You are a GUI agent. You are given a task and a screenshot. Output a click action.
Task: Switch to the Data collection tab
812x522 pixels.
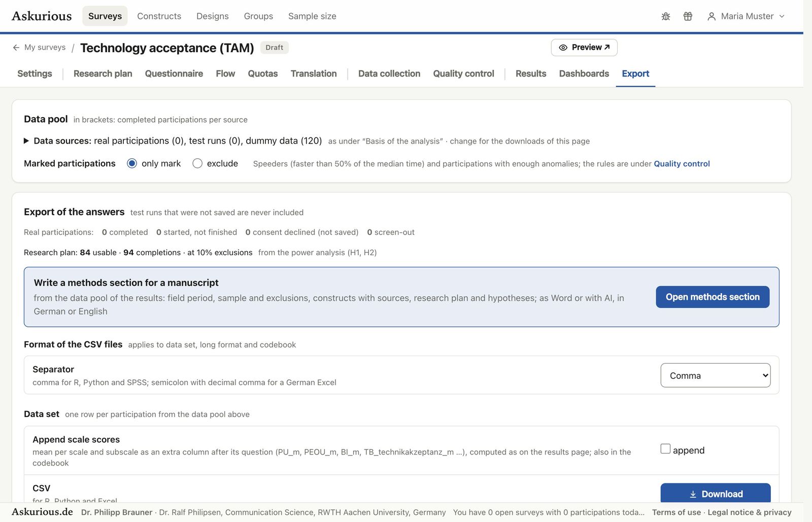click(x=389, y=74)
